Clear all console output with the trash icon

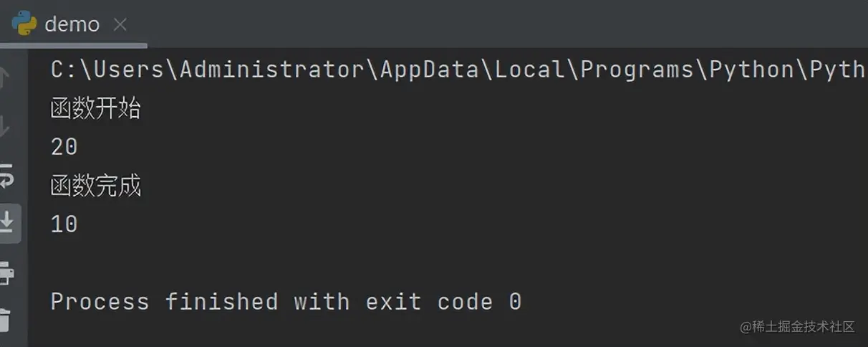(6, 320)
